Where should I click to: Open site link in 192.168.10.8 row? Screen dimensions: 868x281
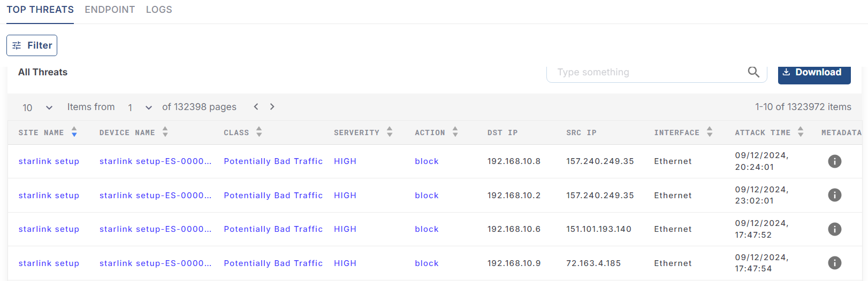pyautogui.click(x=49, y=161)
